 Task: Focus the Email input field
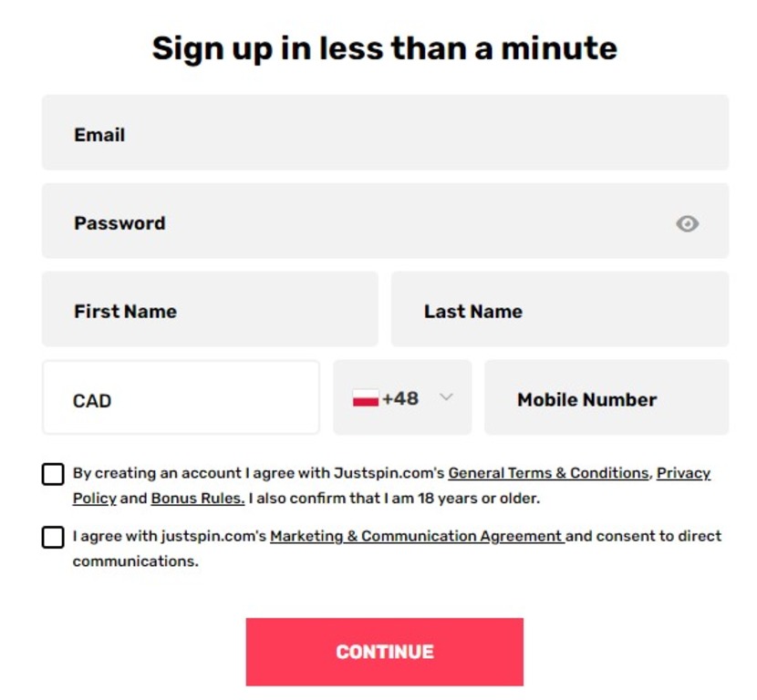385,132
